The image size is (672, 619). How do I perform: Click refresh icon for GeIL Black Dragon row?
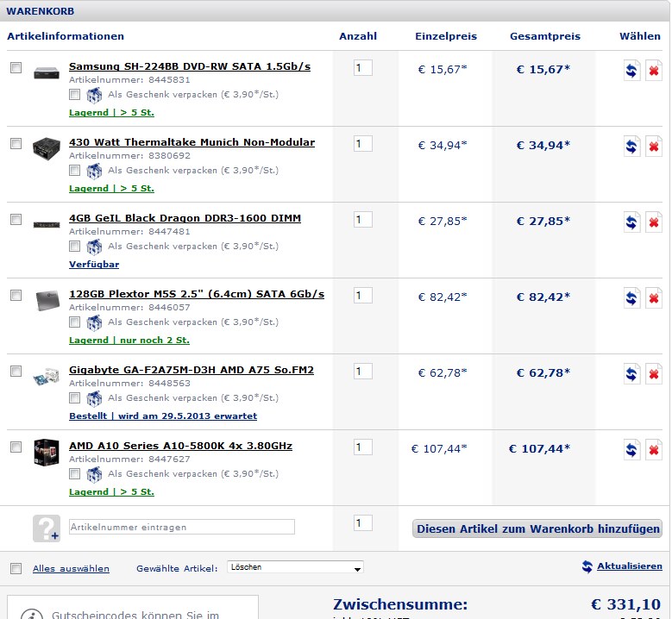(631, 222)
